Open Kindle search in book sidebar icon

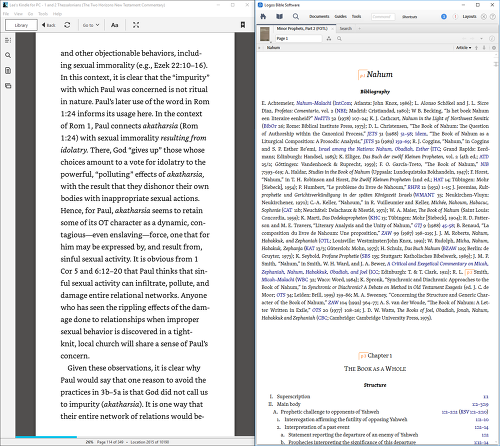(x=8, y=55)
